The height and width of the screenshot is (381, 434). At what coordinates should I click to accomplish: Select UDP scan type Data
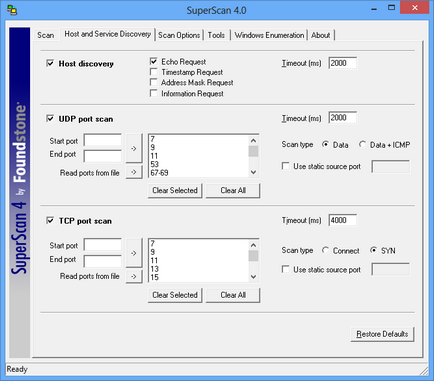pos(325,144)
